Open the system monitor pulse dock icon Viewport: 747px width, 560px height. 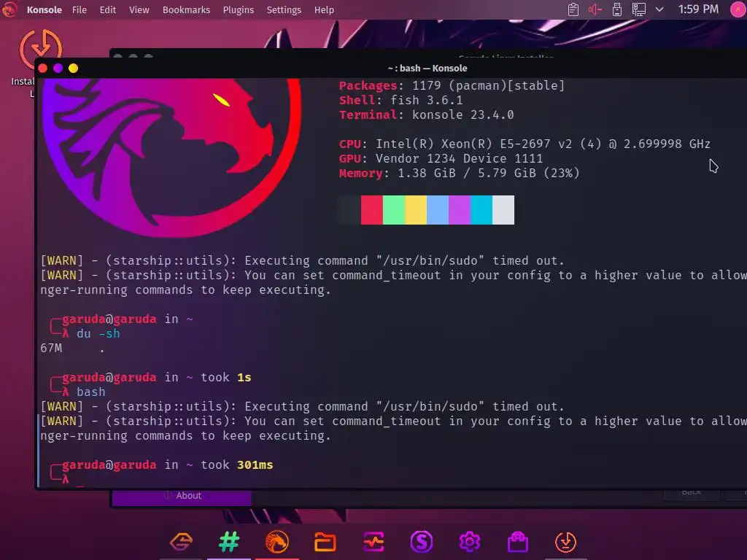pyautogui.click(x=373, y=542)
